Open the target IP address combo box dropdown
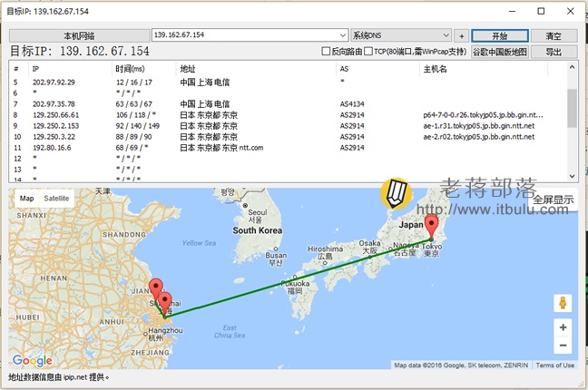 click(x=343, y=35)
